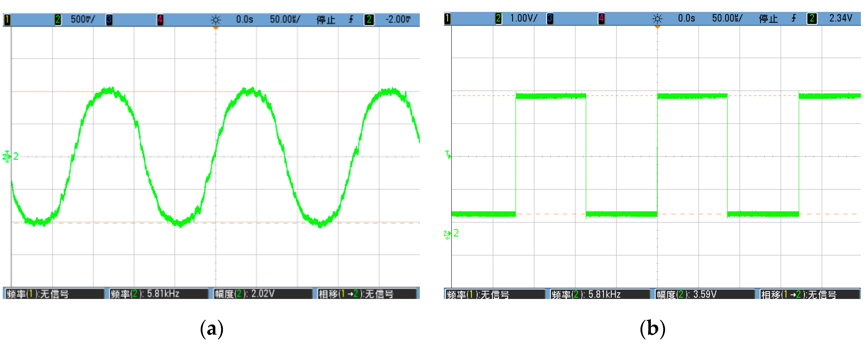Click trigger source 2 badge near -2.00V
The image size is (868, 346).
[369, 19]
